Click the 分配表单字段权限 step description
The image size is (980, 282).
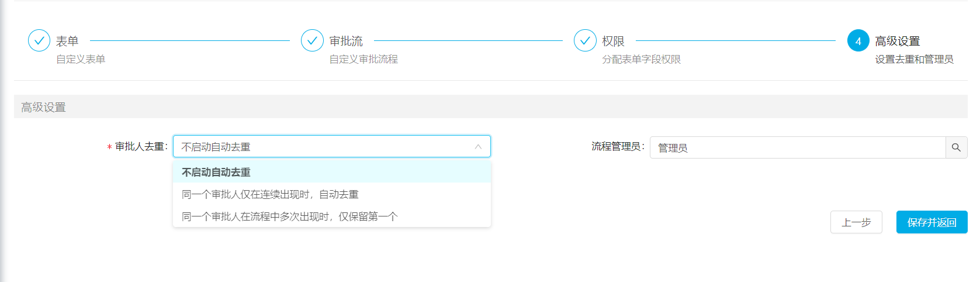(x=641, y=59)
